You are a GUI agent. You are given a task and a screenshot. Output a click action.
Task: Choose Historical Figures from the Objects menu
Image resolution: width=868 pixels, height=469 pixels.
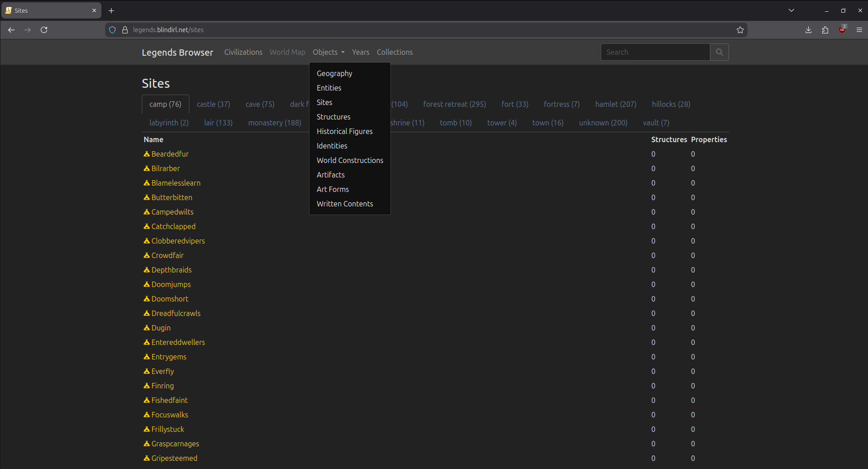point(344,131)
